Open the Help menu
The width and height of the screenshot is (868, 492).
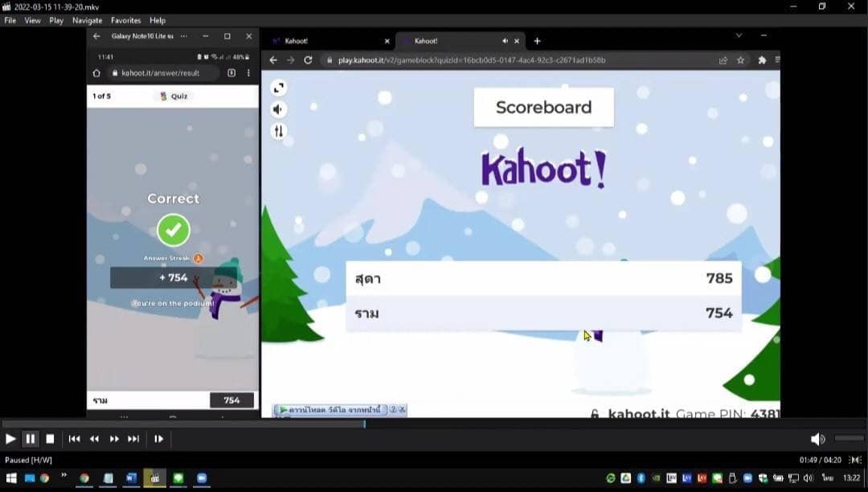coord(158,20)
